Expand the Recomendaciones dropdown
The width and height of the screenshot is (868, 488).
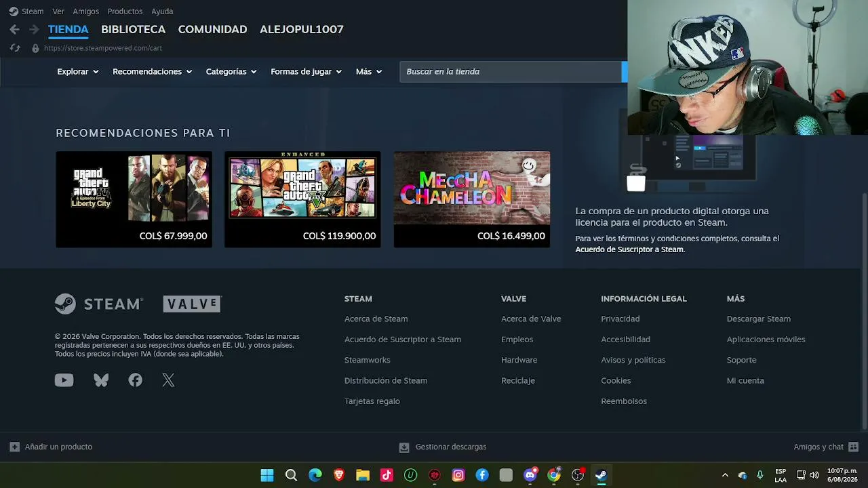pyautogui.click(x=153, y=71)
